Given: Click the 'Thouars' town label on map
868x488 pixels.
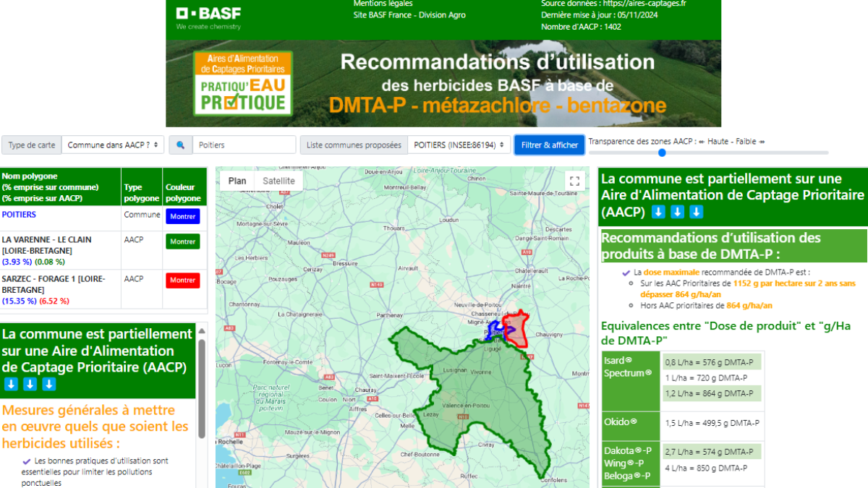Looking at the screenshot, I should pos(393,228).
